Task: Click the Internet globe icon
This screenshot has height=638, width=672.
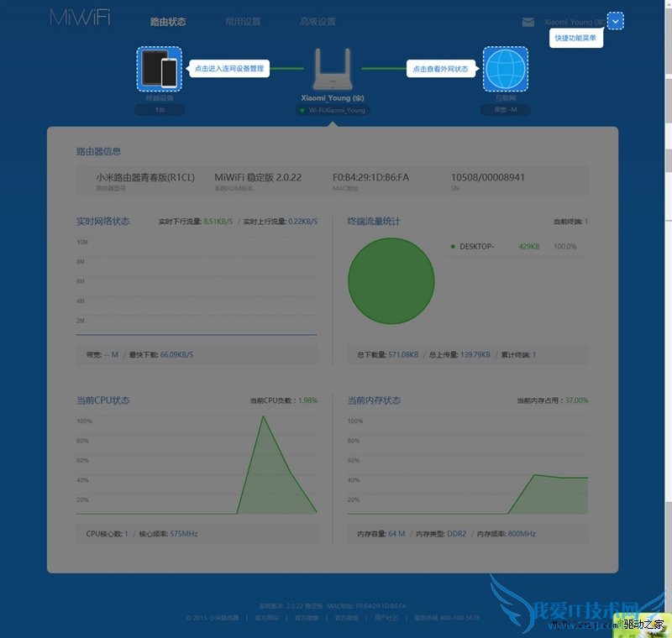Action: pos(506,69)
